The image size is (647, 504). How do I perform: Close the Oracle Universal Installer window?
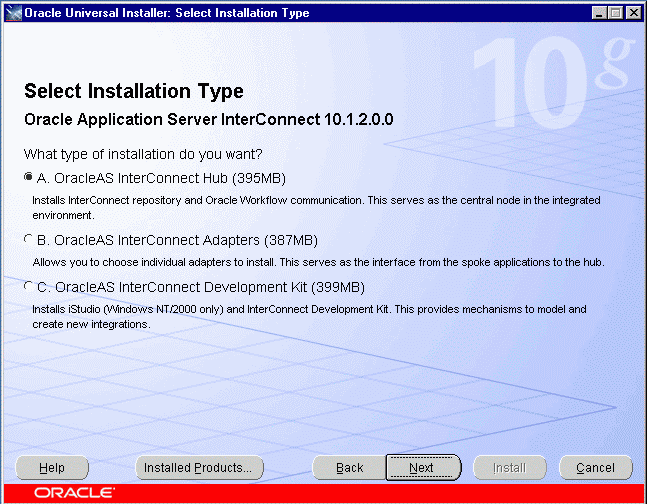pos(633,13)
